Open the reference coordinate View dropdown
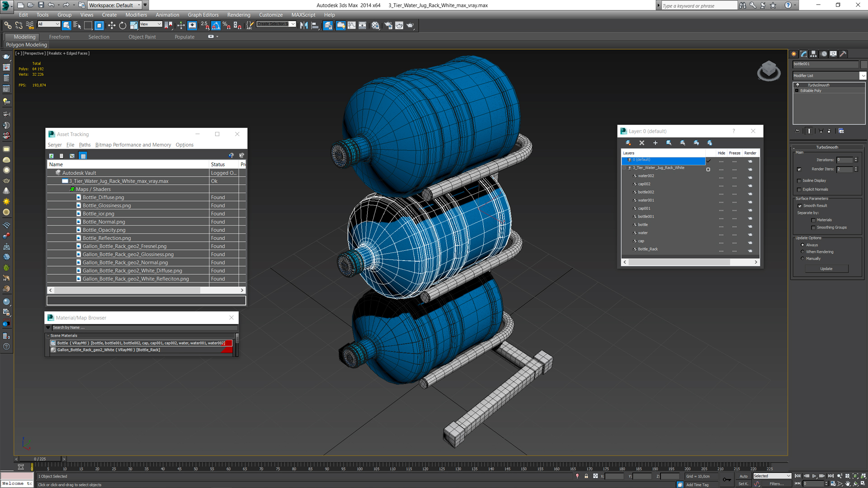This screenshot has width=868, height=488. (151, 24)
